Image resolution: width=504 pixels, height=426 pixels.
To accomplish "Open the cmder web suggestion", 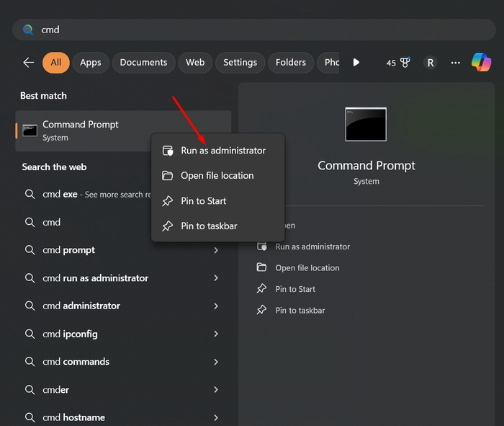I will pos(123,390).
